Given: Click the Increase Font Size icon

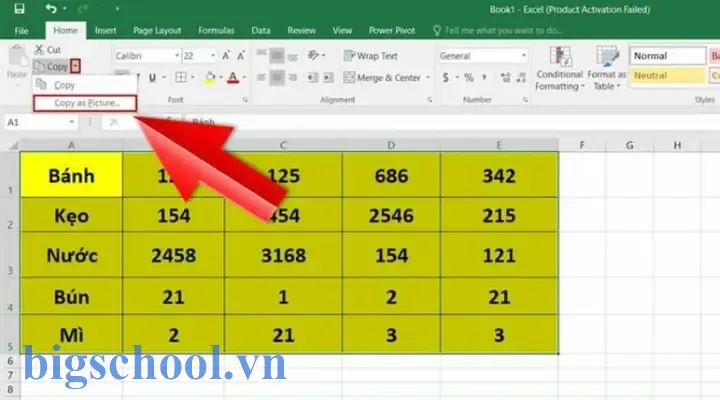Looking at the screenshot, I should pos(225,56).
